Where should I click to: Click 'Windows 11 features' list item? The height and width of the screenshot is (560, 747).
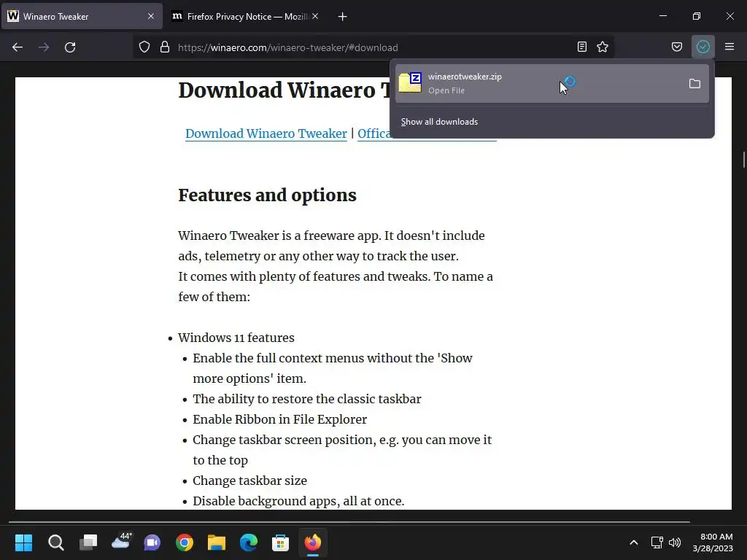(236, 338)
